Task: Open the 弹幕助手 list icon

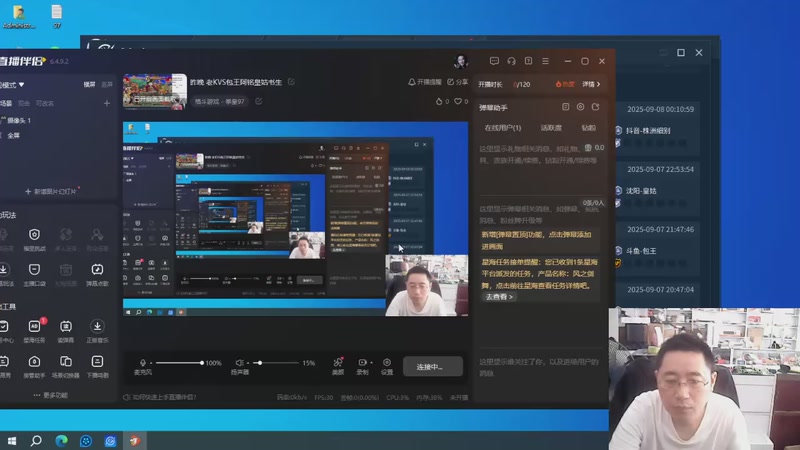Action: (565, 107)
